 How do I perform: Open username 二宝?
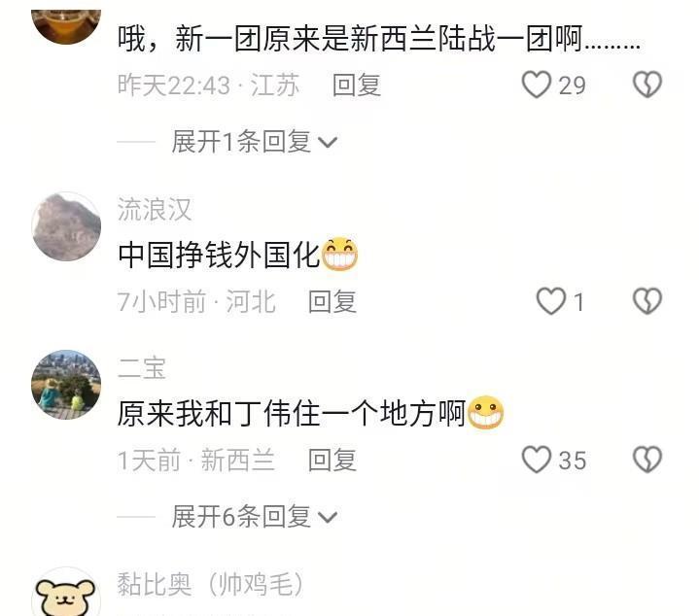pyautogui.click(x=142, y=368)
